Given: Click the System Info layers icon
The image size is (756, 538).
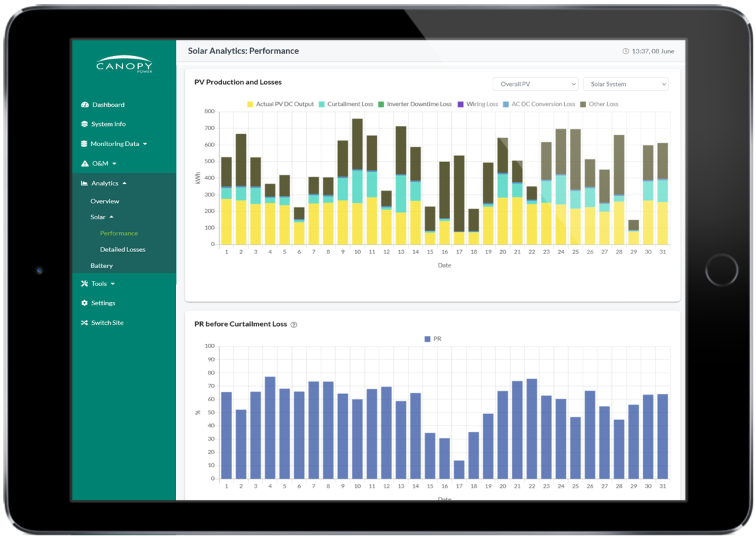Looking at the screenshot, I should 85,124.
